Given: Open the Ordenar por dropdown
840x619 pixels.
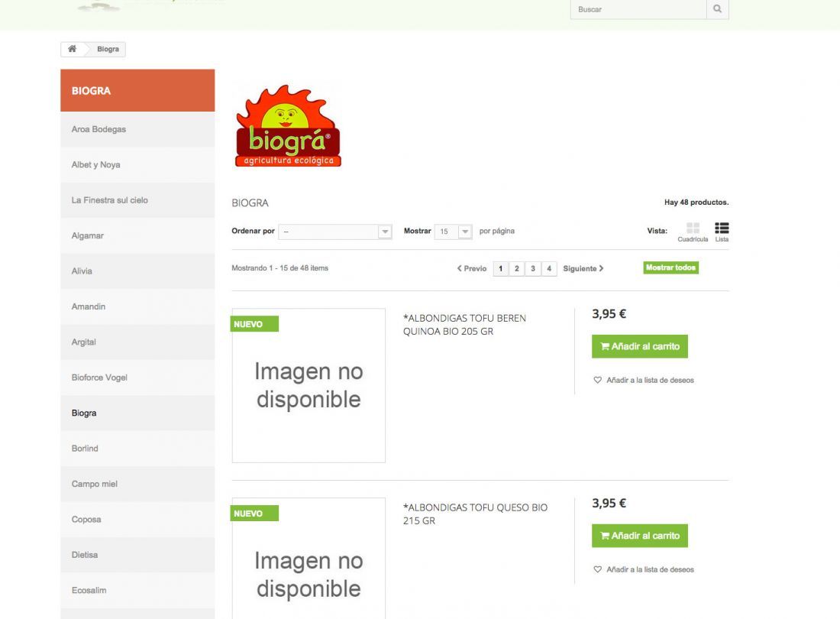Looking at the screenshot, I should click(335, 232).
